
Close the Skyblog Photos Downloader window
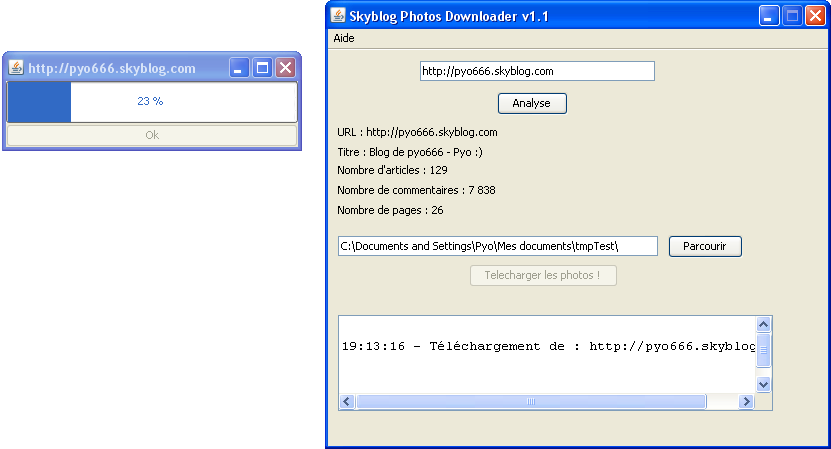pyautogui.click(x=815, y=16)
